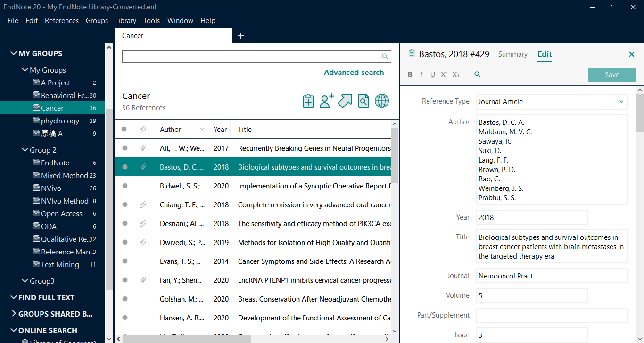Viewport: 644px width, 343px height.
Task: Click the attachment paperclip of the Alt, F. W. row
Action: pos(143,148)
